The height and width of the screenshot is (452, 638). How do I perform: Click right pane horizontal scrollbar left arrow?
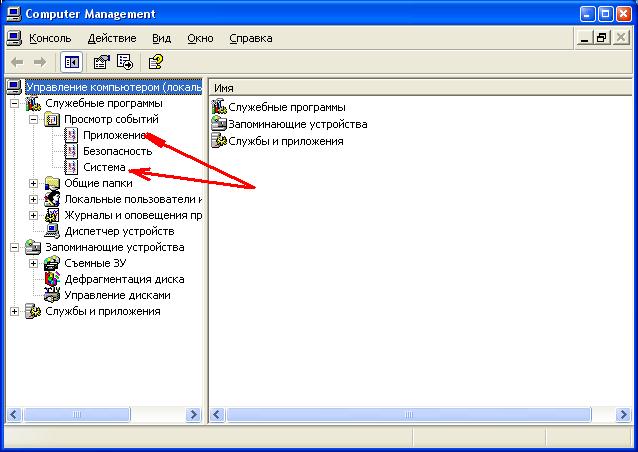(x=217, y=415)
